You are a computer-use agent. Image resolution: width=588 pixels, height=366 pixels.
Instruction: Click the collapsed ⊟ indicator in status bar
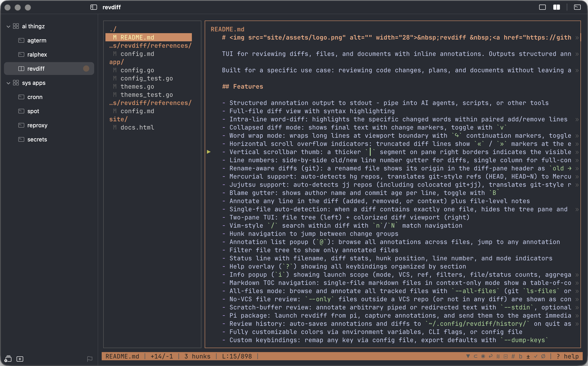(x=506, y=356)
